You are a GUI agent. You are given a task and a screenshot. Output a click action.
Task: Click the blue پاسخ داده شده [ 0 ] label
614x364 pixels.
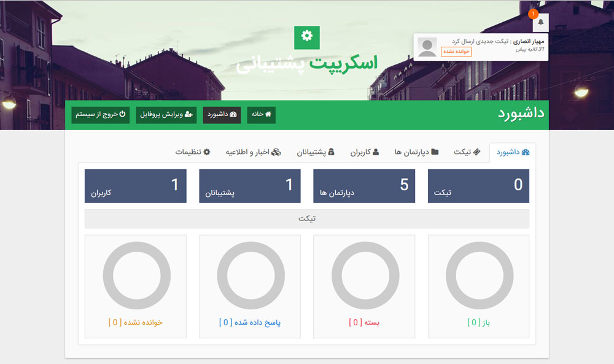(250, 322)
